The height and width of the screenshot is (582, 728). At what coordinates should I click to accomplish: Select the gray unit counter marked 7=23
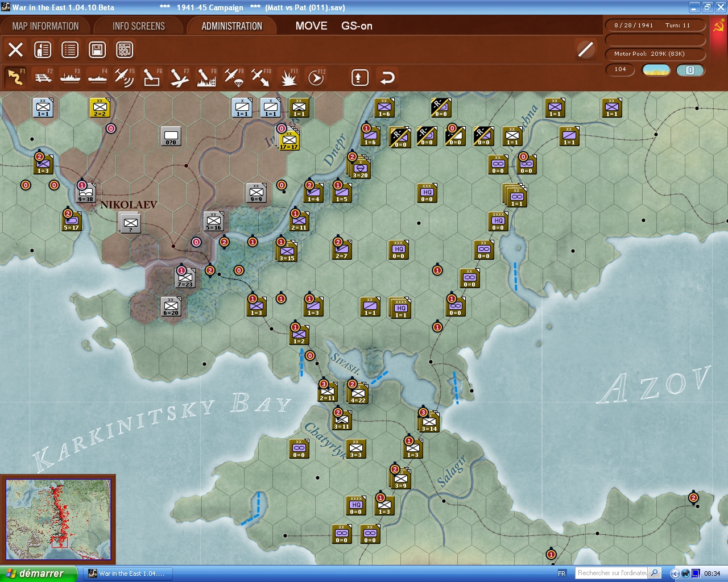[185, 278]
